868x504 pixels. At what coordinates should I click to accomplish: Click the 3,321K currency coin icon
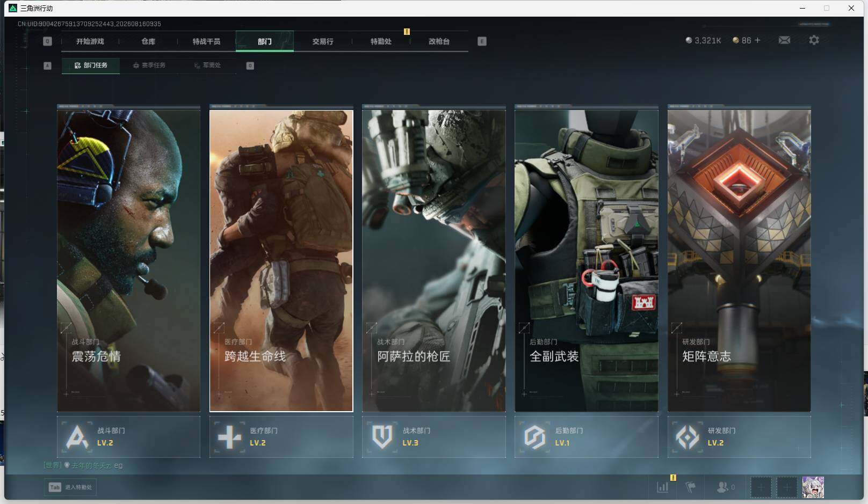coord(689,40)
